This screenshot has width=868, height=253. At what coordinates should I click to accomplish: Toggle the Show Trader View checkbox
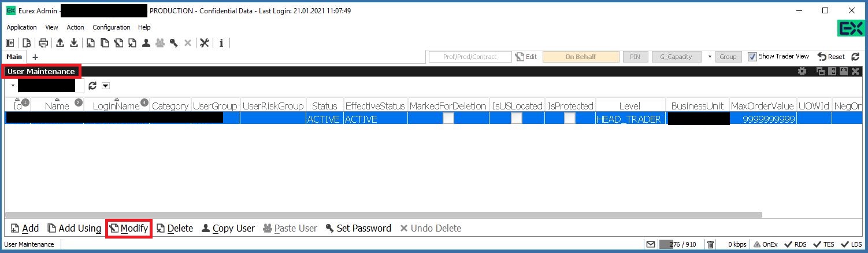(752, 57)
